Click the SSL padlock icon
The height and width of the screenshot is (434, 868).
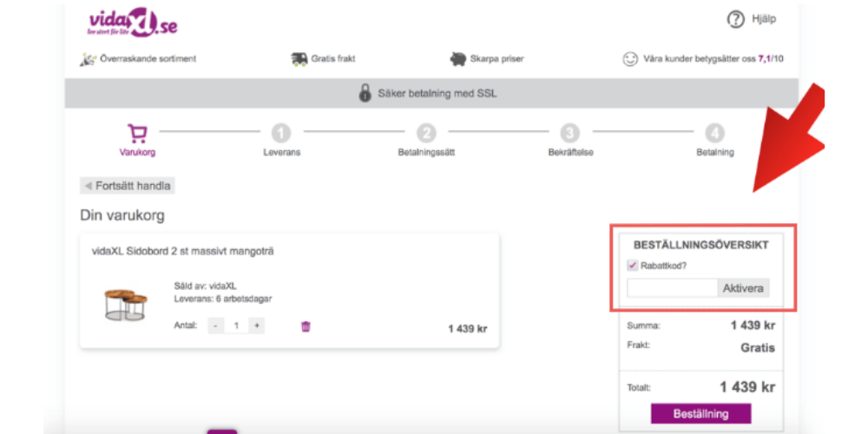click(365, 94)
